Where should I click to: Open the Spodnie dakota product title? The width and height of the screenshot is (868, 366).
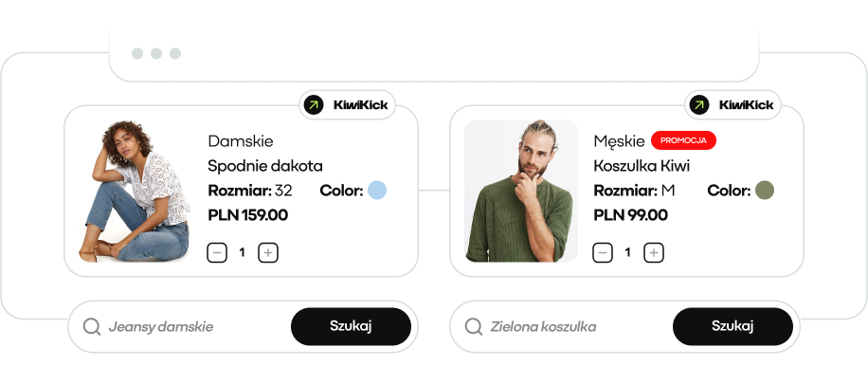265,166
